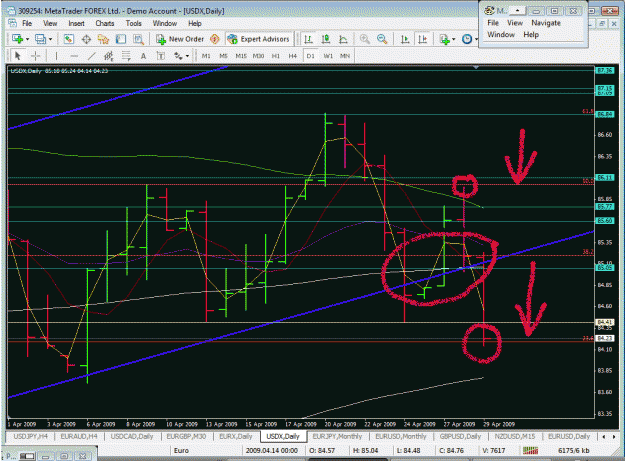
Task: Select the Crosshair tool
Action: (x=35, y=56)
